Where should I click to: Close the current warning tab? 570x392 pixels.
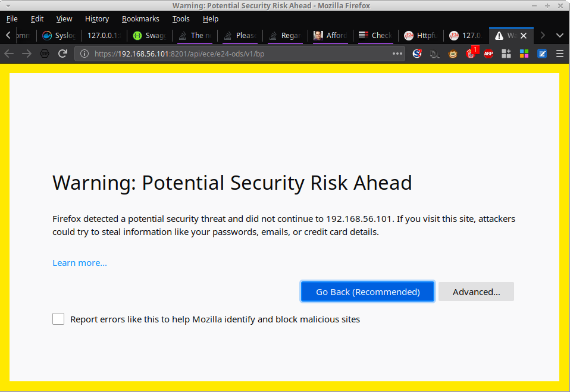[x=524, y=36]
